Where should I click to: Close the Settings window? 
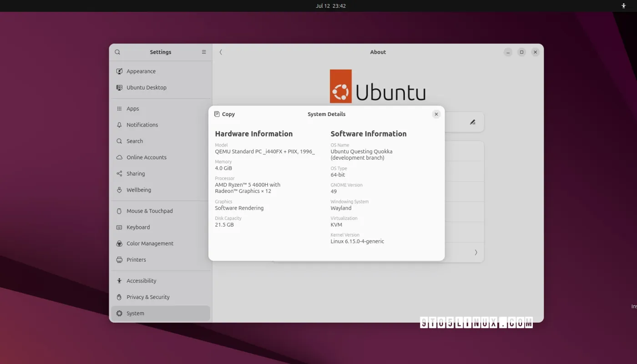(x=536, y=52)
